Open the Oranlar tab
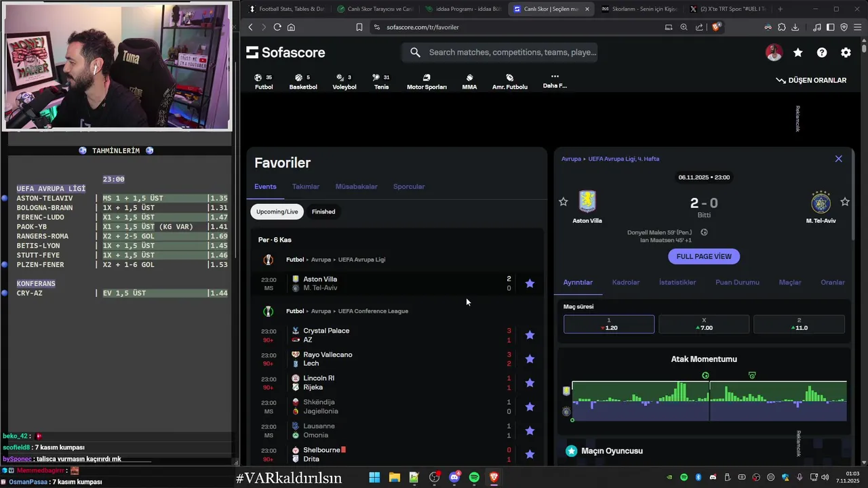 pos(833,282)
